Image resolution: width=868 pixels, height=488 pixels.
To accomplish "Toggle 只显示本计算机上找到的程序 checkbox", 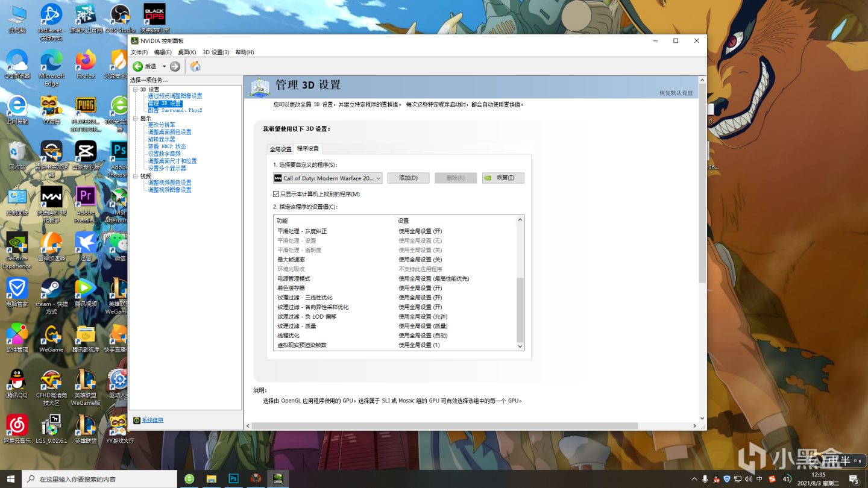I will tap(276, 194).
